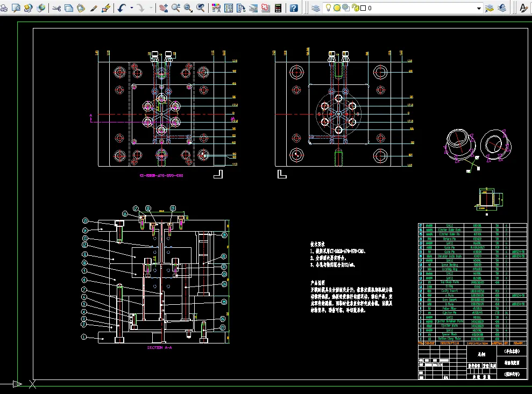The width and height of the screenshot is (532, 394).
Task: Open the redo history dropdown arrow
Action: click(151, 8)
